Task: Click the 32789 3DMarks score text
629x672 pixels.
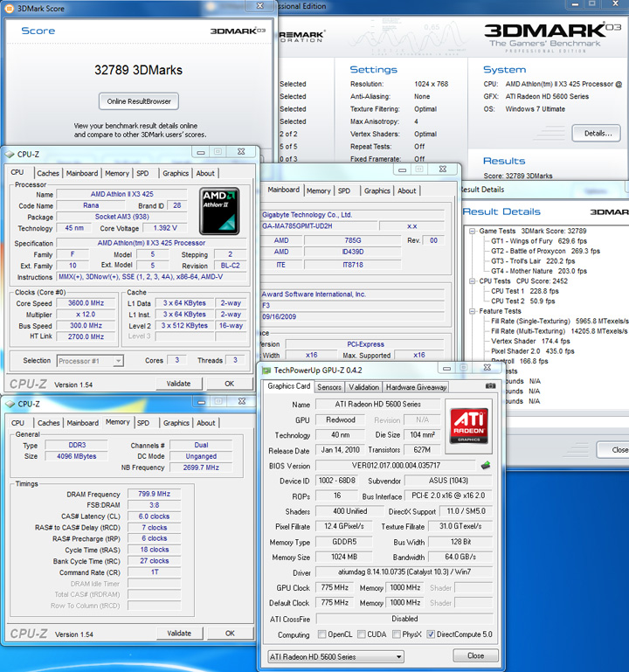Action: (138, 70)
